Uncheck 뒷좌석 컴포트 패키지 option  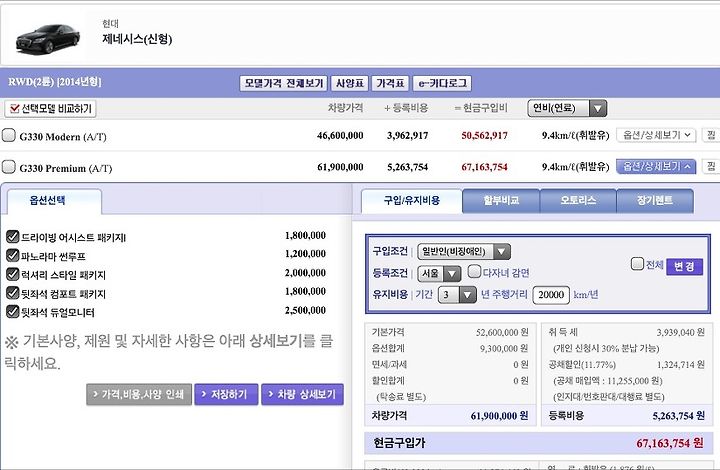click(12, 293)
